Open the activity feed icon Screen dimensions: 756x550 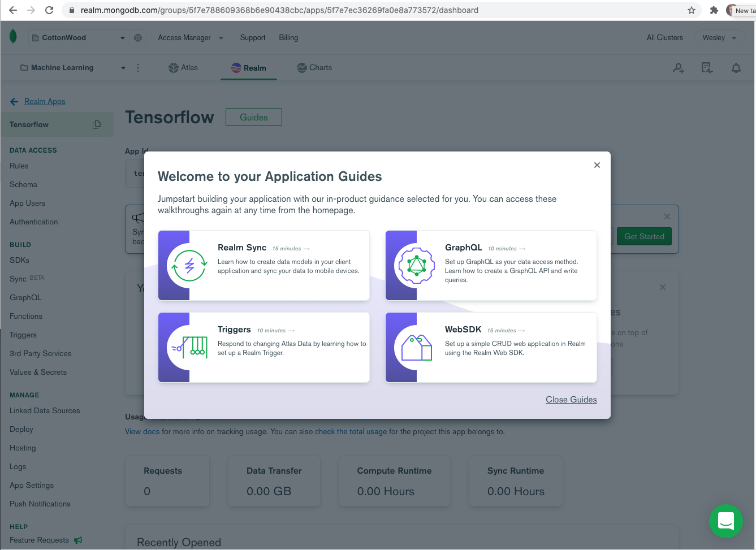[x=707, y=68]
